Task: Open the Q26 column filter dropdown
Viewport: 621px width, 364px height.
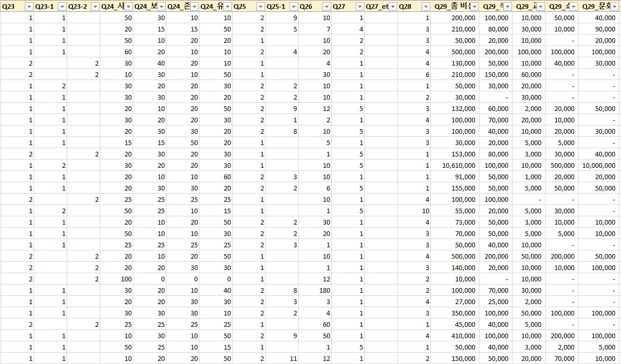Action: pyautogui.click(x=327, y=7)
